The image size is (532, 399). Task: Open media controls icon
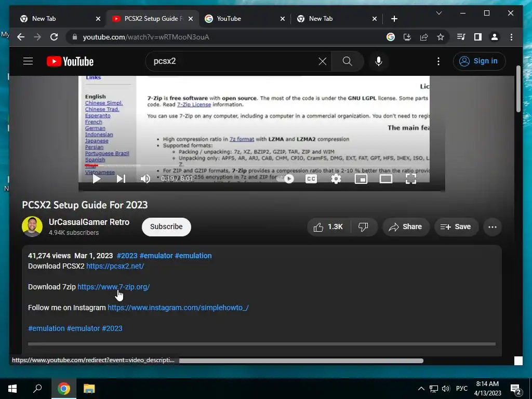(x=461, y=37)
